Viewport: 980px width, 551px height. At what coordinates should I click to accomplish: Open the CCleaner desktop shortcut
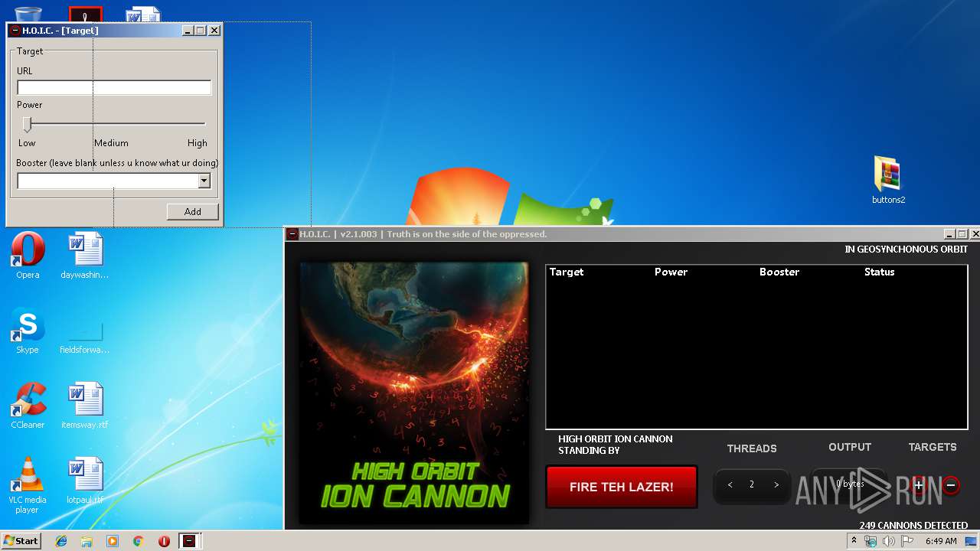(28, 406)
